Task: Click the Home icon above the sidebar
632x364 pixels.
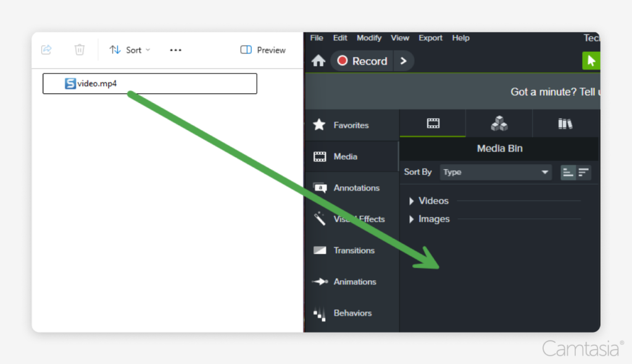Action: (317, 60)
